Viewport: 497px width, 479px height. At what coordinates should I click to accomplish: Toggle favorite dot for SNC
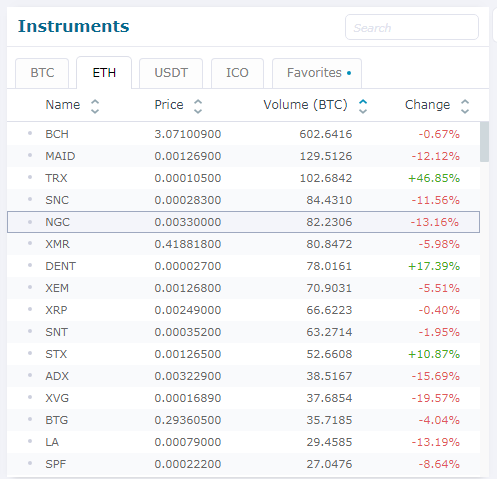[30, 199]
